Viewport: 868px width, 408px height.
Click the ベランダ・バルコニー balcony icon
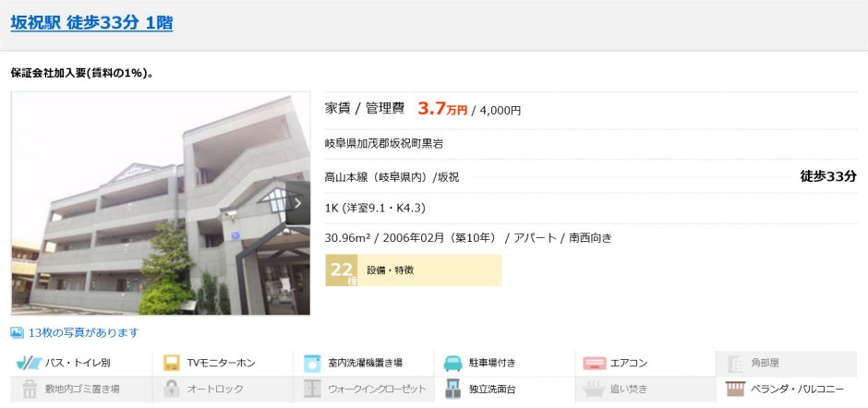coord(736,390)
